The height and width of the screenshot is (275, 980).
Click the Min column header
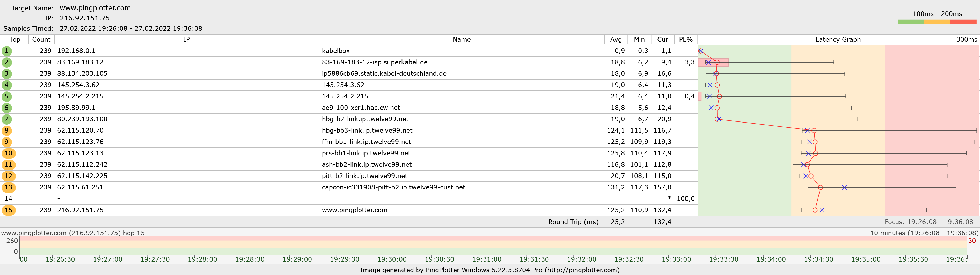tap(639, 40)
